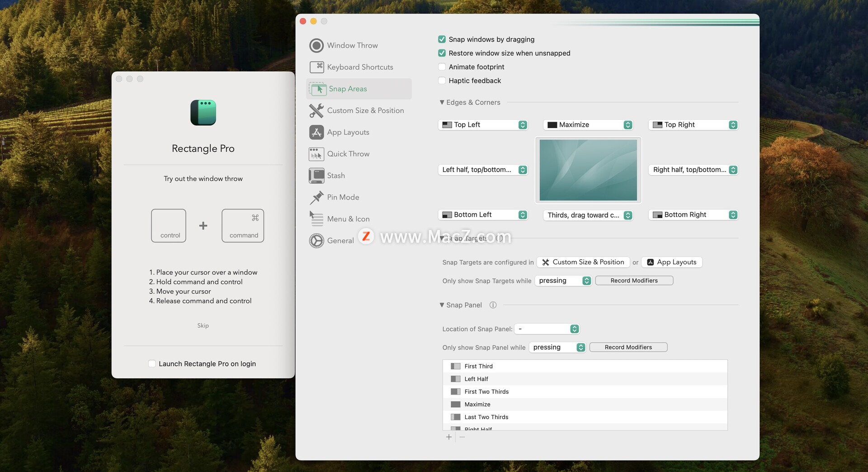
Task: Open the Maximize top edge dropdown
Action: click(x=588, y=124)
